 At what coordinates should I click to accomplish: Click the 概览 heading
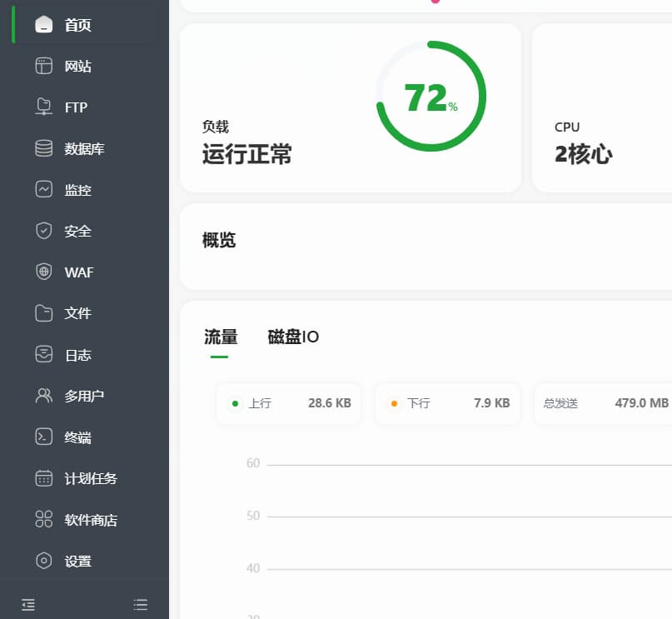tap(219, 240)
